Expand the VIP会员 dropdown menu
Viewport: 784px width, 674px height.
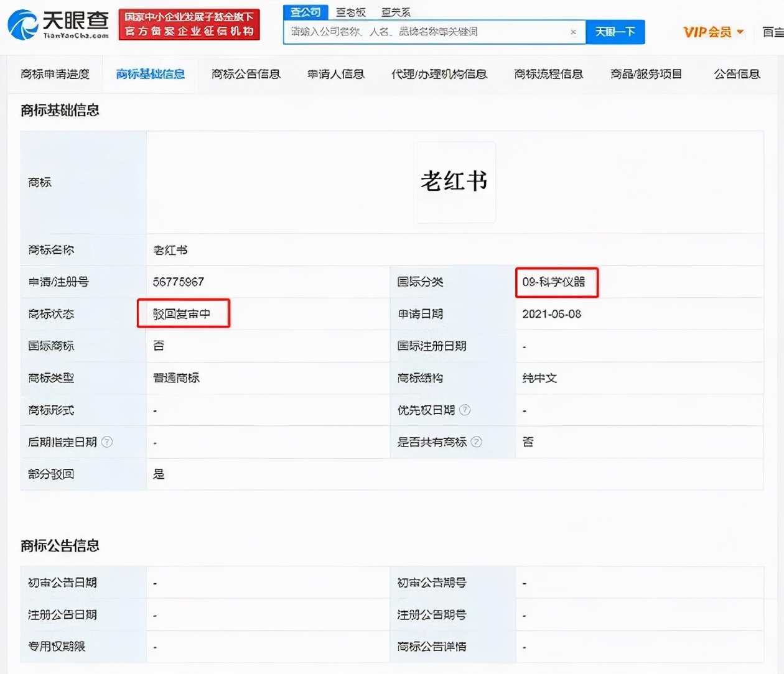tap(739, 32)
